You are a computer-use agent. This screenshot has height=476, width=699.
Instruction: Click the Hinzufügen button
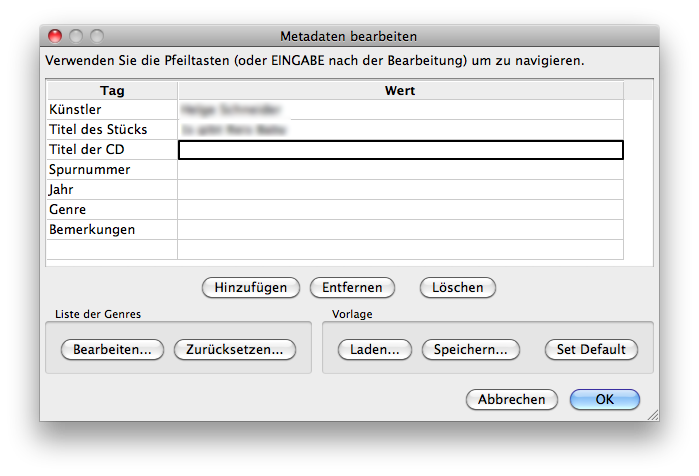tap(251, 287)
